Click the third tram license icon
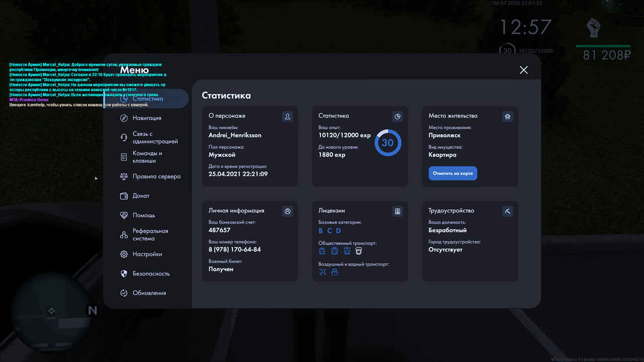 click(347, 251)
